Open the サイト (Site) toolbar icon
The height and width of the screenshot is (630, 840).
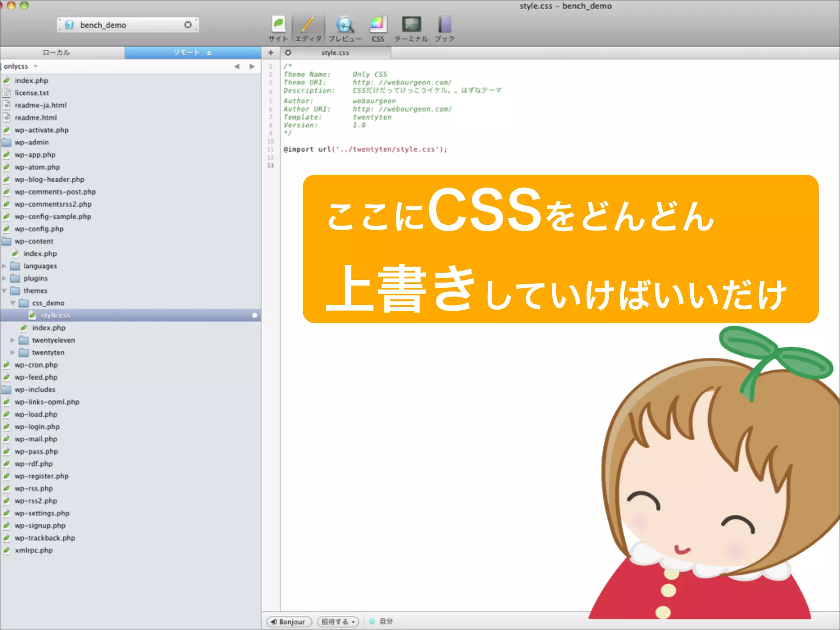click(x=278, y=29)
